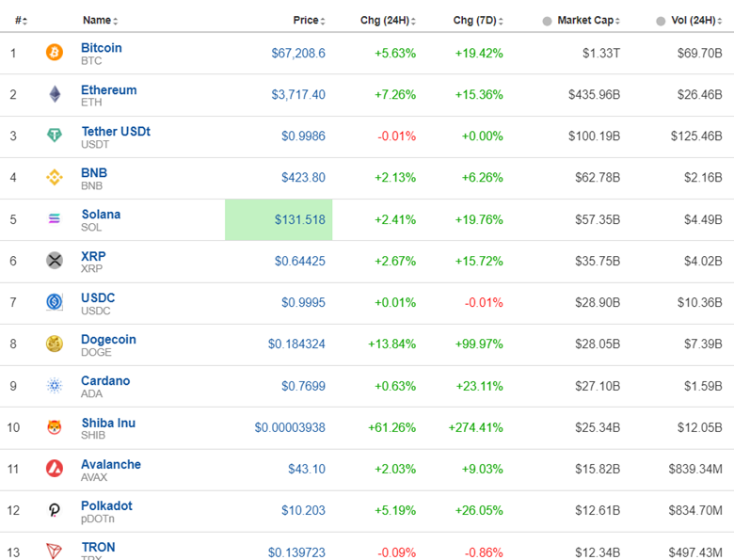Open the USDC name link
The width and height of the screenshot is (734, 560).
point(98,297)
